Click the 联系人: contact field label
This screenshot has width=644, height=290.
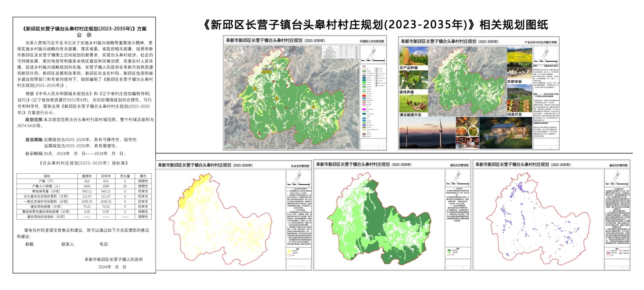(x=68, y=244)
